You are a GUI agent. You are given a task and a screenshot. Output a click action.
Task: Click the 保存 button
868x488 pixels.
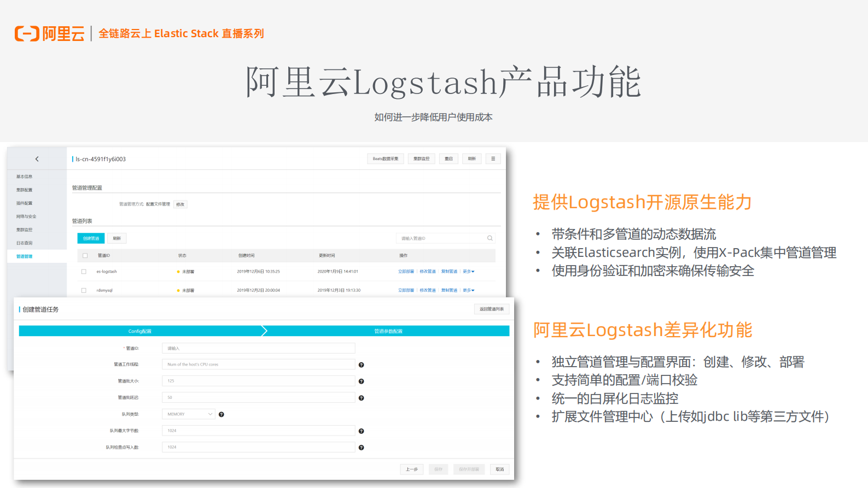[438, 469]
